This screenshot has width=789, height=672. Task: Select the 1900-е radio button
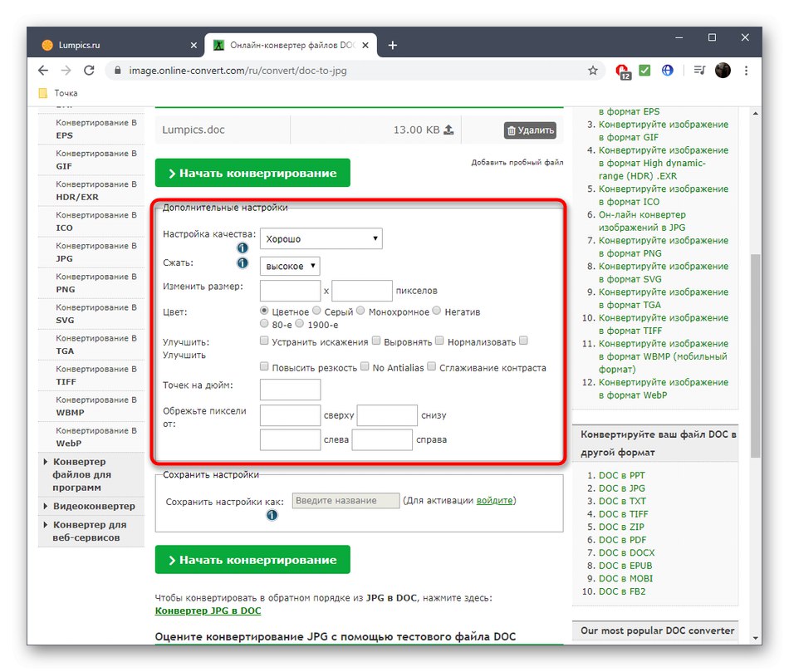coord(300,324)
